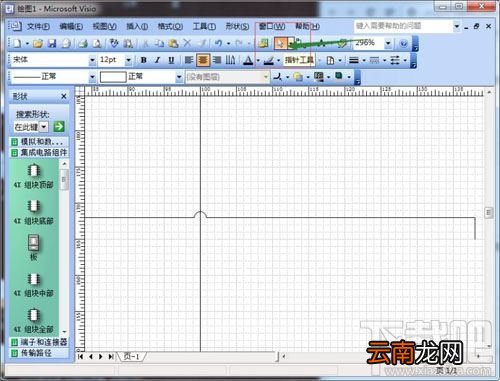Run spelling check from the toolbar
Screen dimensions: 500x381
coord(114,43)
